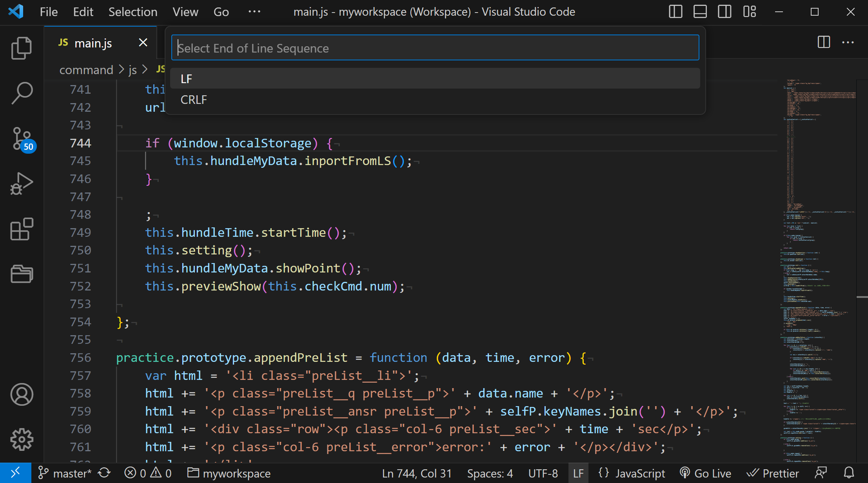
Task: Choose the CRLF line ending option
Action: [435, 100]
